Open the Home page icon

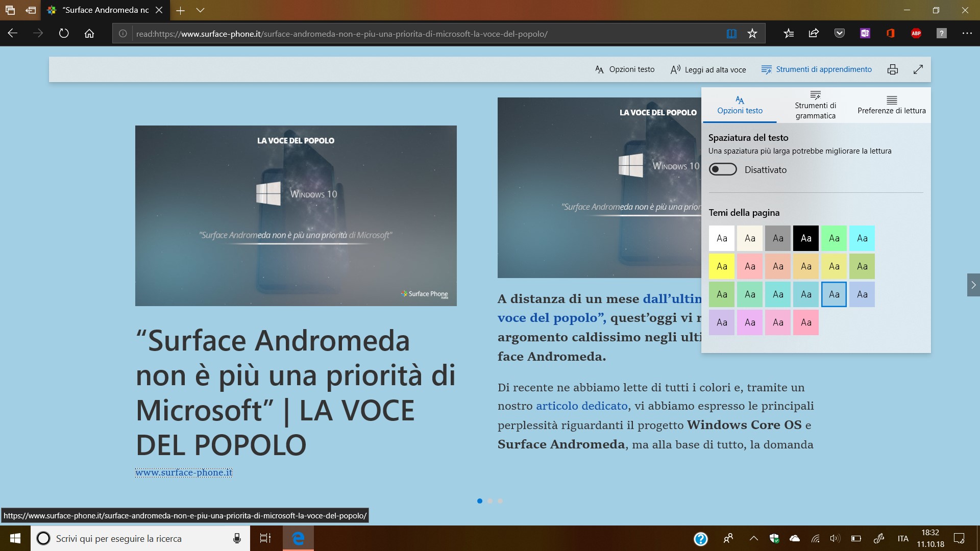click(89, 33)
